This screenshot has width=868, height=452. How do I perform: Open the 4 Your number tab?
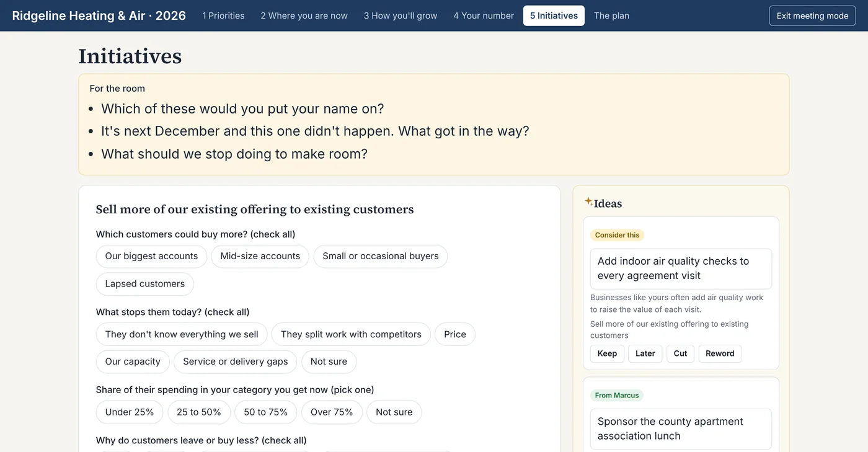[x=484, y=16]
